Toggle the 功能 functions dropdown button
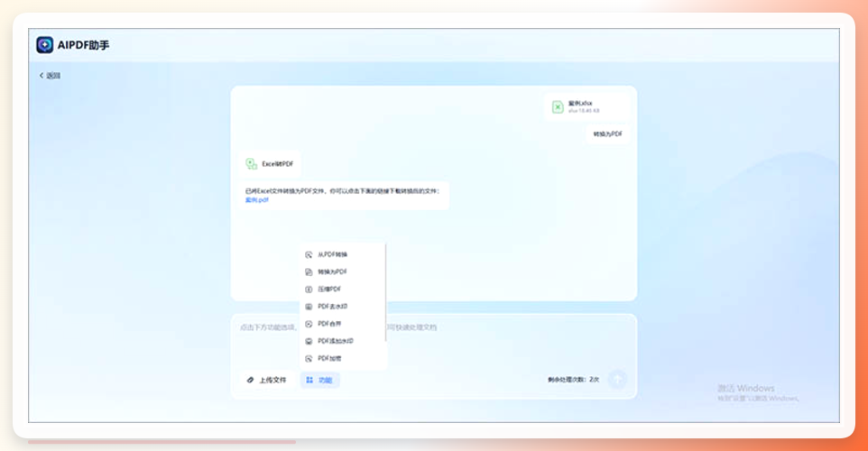868x451 pixels. click(x=320, y=380)
